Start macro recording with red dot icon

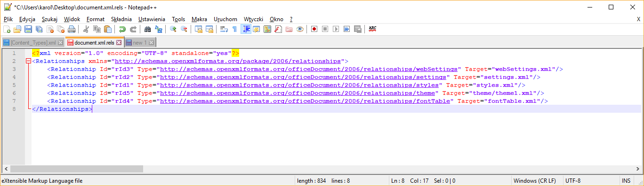[x=314, y=29]
